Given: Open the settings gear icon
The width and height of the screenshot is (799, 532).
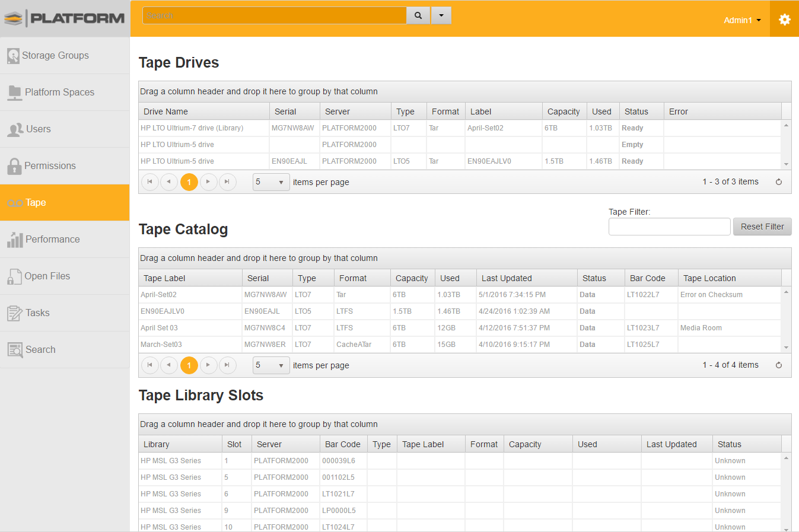Looking at the screenshot, I should tap(784, 20).
